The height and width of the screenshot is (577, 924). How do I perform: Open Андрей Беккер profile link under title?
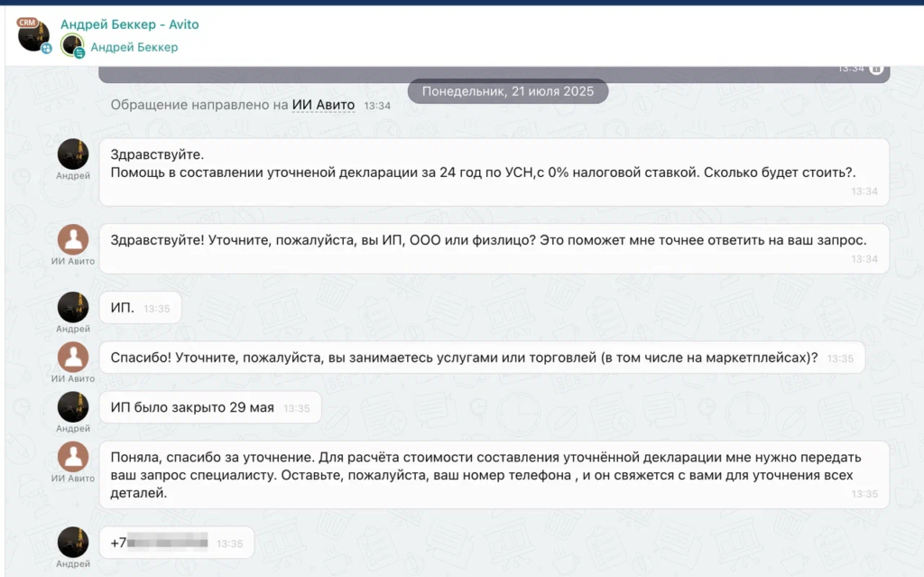(x=134, y=47)
